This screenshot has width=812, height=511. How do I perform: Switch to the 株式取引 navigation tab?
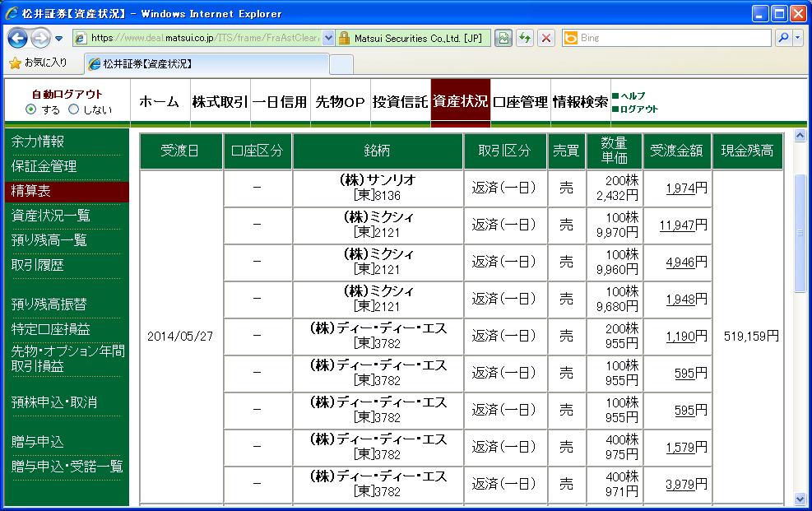(x=220, y=102)
